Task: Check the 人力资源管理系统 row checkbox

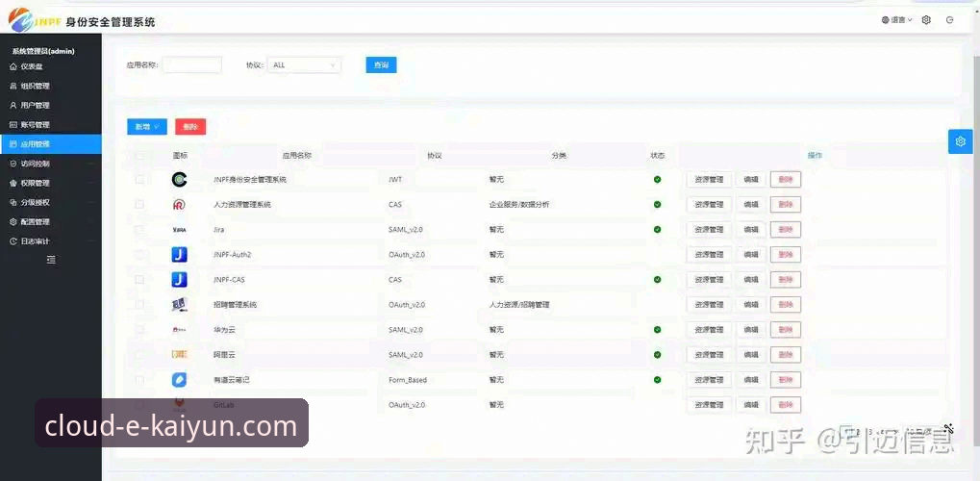Action: (139, 205)
